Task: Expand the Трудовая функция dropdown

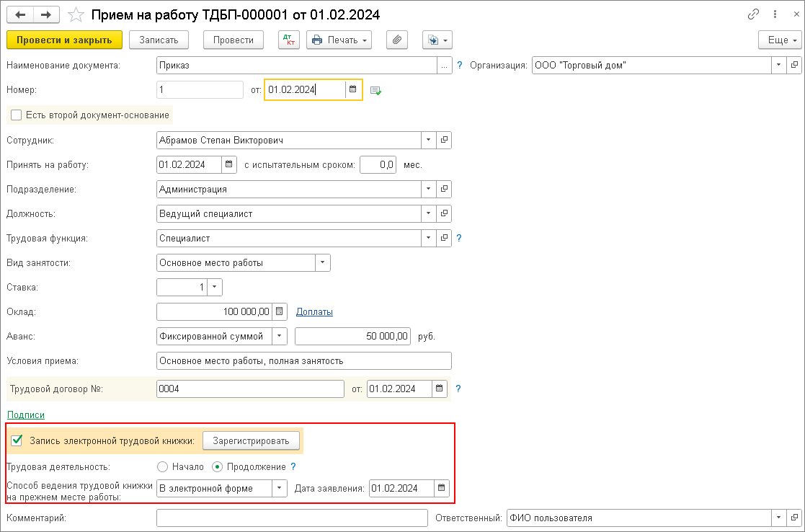Action: pos(429,239)
